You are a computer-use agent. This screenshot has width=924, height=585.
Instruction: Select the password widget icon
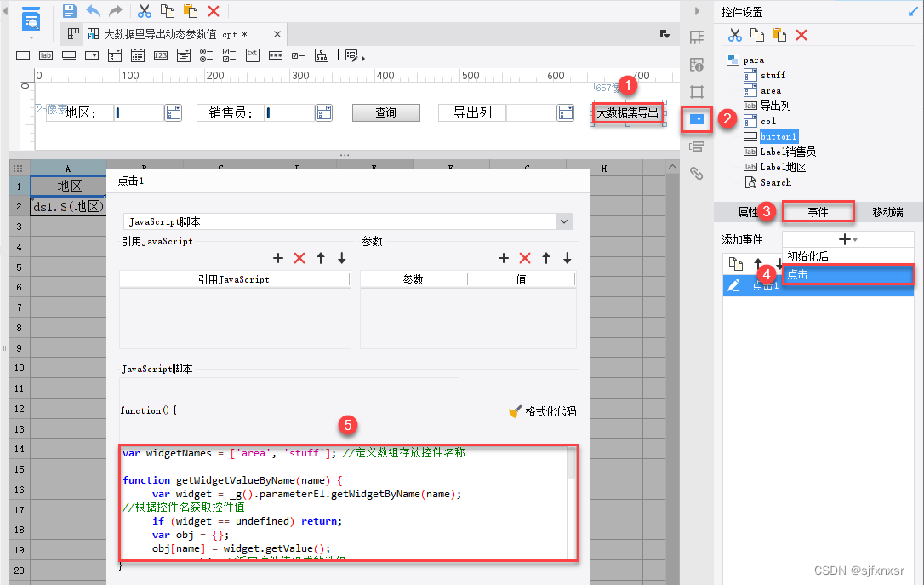click(x=275, y=55)
